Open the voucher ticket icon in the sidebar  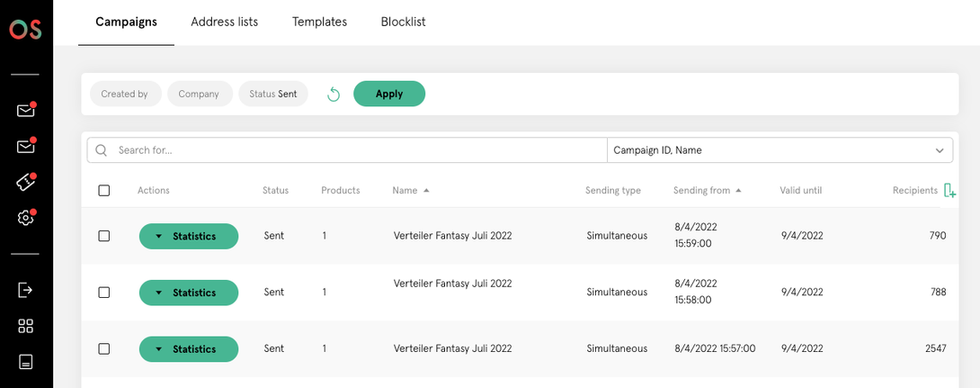coord(25,182)
